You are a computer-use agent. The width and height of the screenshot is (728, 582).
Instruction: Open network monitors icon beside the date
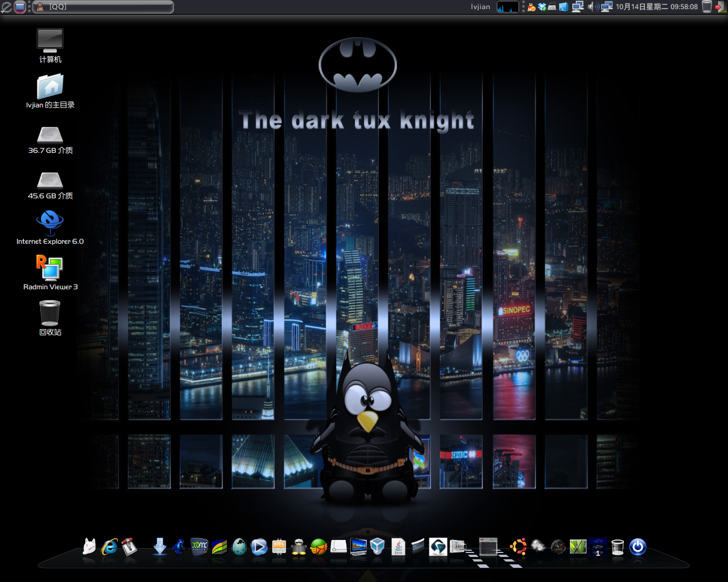(606, 7)
